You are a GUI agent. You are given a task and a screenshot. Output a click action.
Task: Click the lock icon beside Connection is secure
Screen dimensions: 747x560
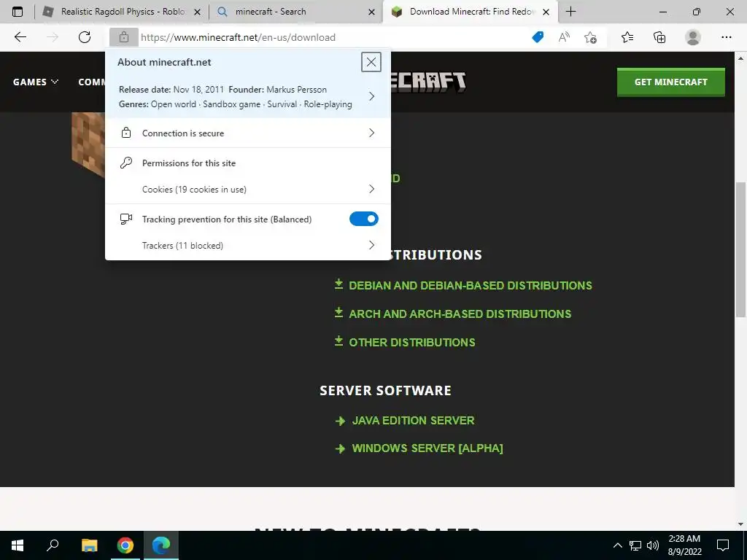(126, 133)
